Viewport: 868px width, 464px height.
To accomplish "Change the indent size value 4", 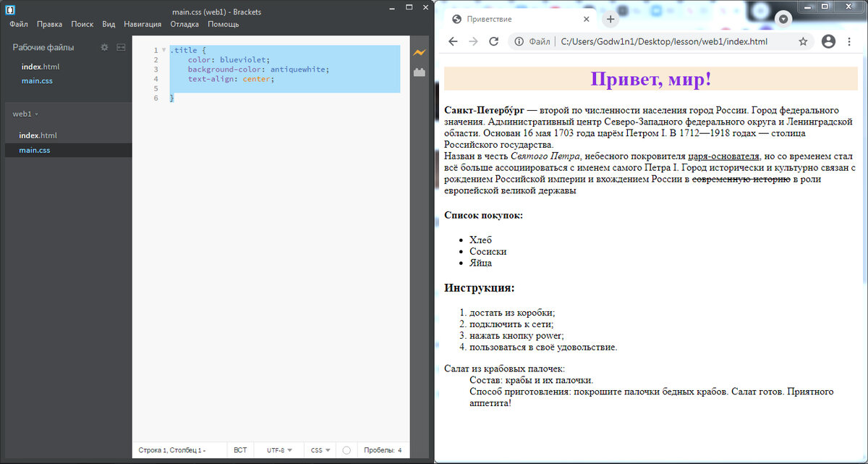I will 400,450.
